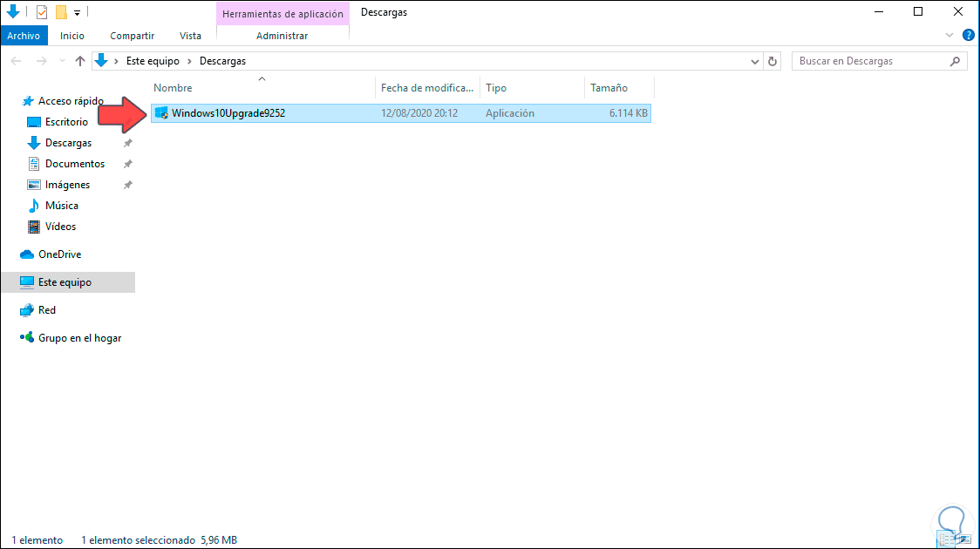Open Imágenes in the navigation pane

(x=67, y=185)
